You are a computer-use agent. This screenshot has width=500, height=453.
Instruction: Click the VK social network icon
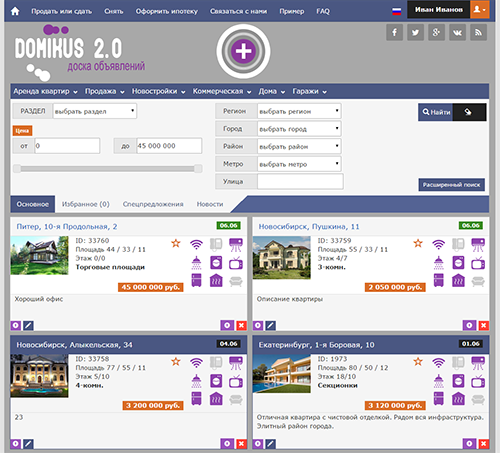457,32
